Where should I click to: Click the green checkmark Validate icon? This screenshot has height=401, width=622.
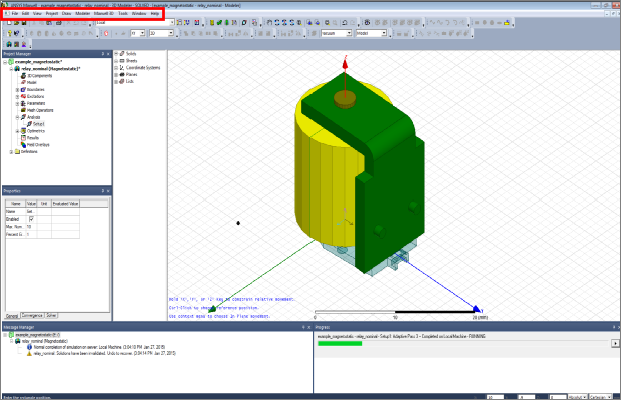point(219,23)
